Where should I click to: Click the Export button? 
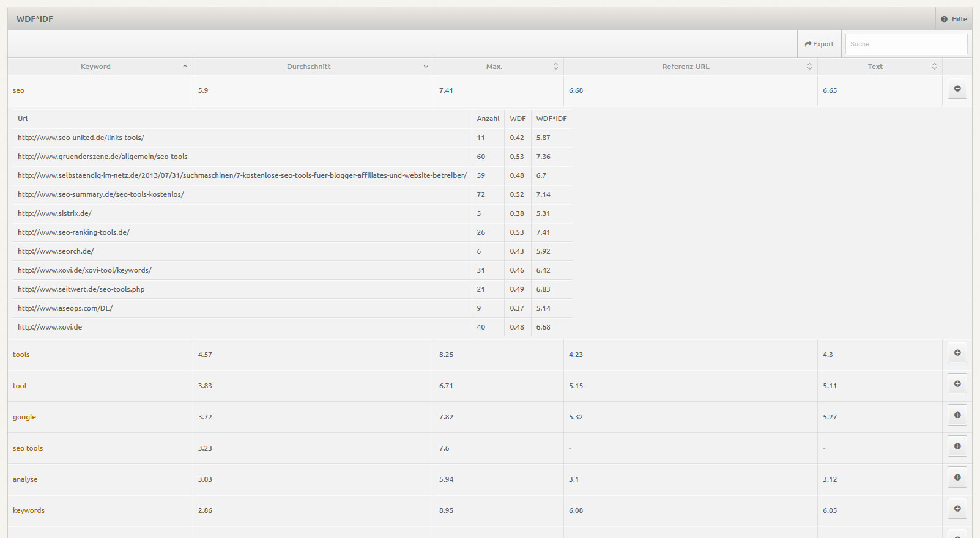(x=819, y=44)
